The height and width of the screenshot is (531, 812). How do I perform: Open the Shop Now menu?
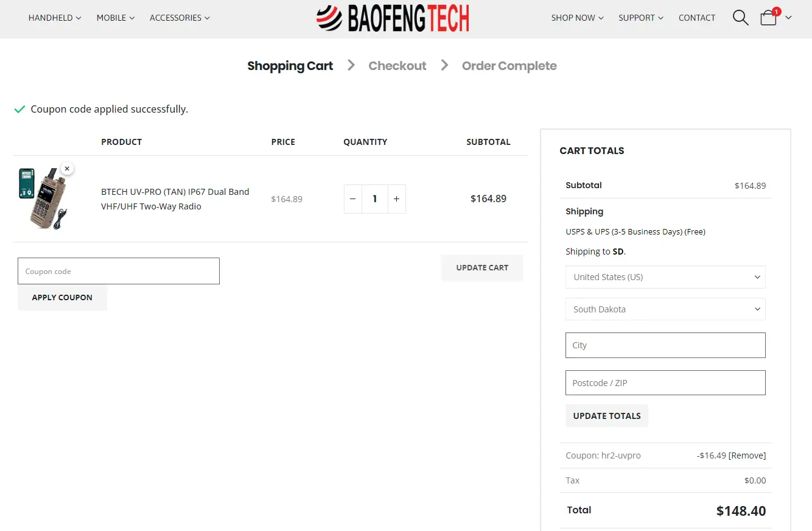[x=577, y=18]
